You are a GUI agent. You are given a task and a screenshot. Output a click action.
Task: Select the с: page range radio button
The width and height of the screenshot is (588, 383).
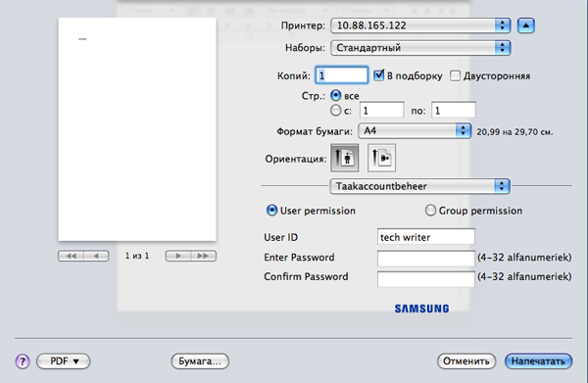tap(335, 110)
